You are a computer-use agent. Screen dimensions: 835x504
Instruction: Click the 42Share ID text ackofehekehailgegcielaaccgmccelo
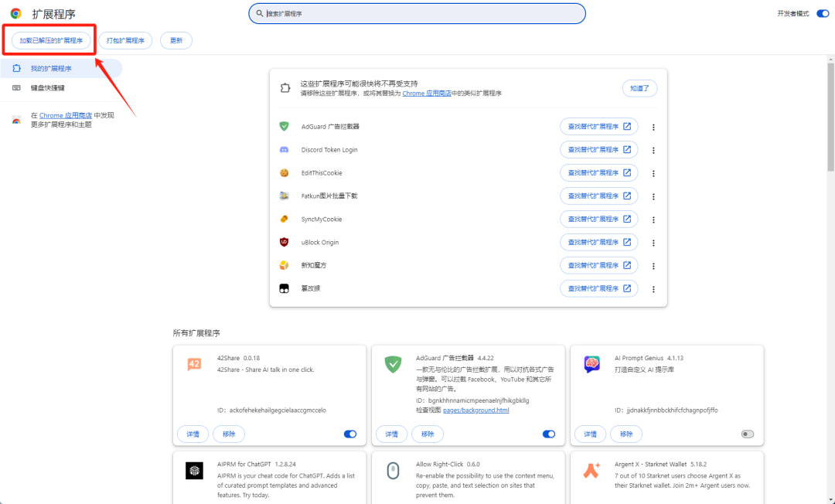tap(278, 410)
